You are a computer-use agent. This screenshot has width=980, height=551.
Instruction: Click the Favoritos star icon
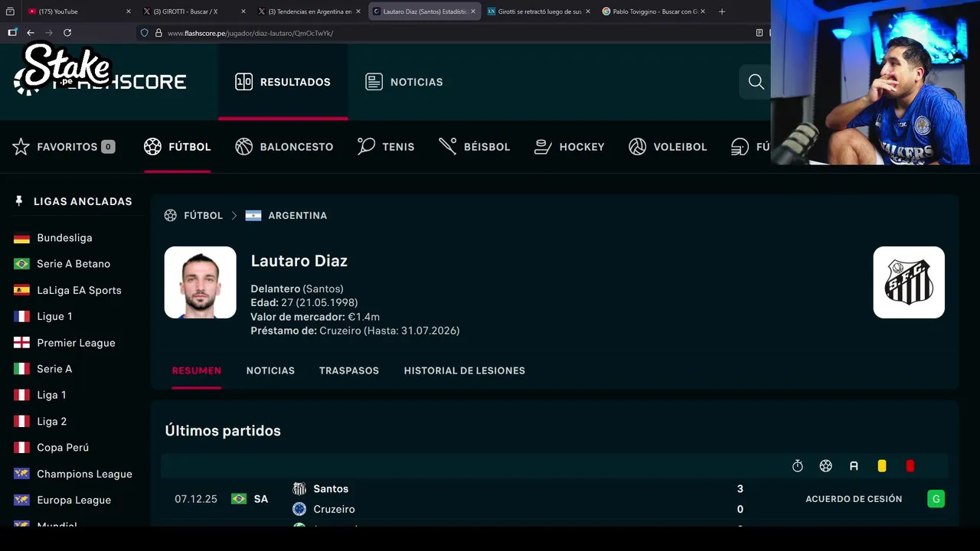pos(21,147)
